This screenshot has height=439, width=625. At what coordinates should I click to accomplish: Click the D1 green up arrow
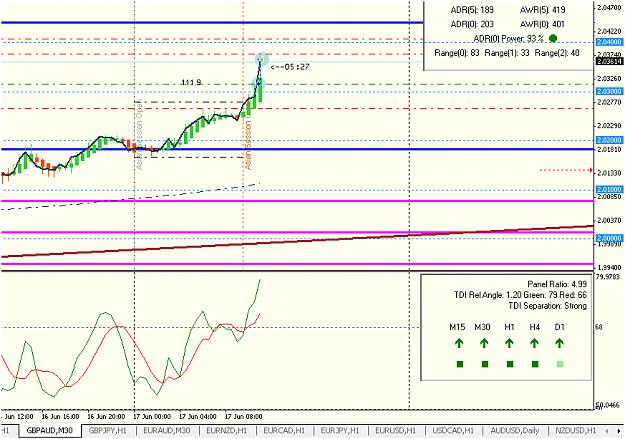coord(560,343)
